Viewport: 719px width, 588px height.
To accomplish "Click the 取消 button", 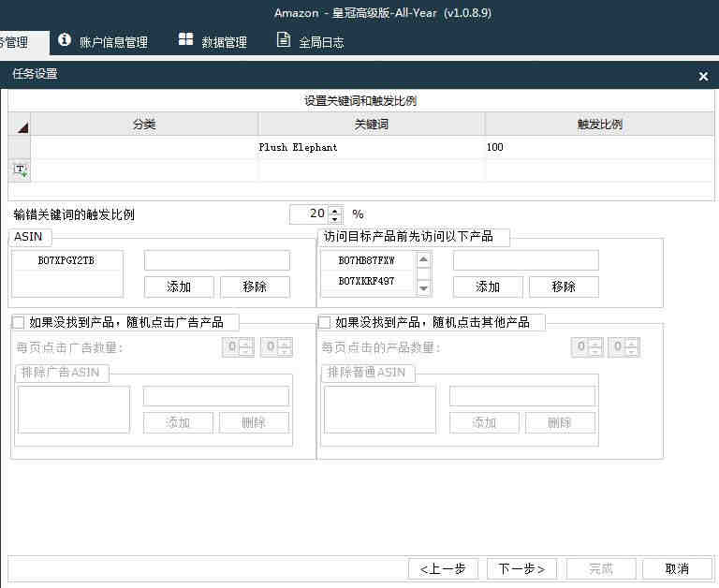I will [677, 569].
